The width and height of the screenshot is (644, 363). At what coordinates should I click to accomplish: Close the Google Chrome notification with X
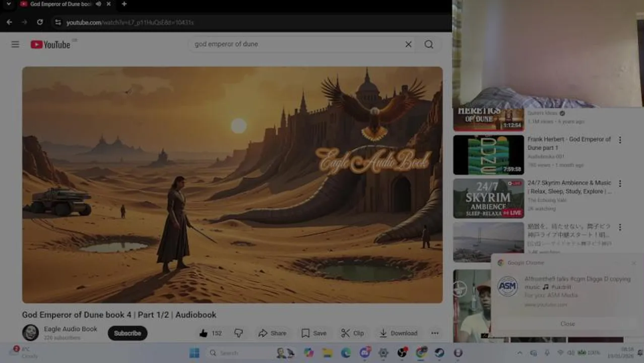tap(633, 263)
